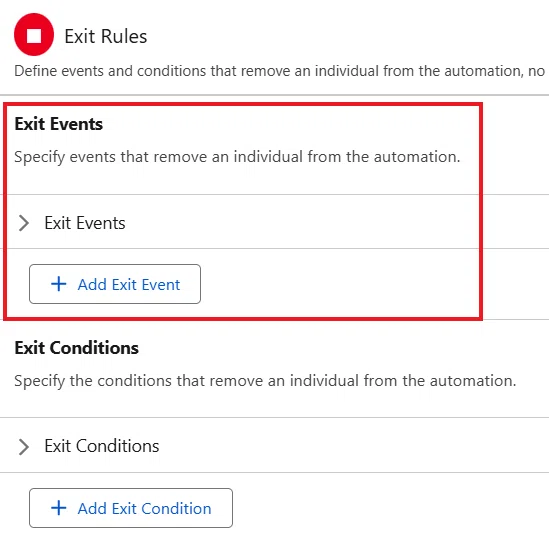
Task: Add a new exit event
Action: point(115,284)
